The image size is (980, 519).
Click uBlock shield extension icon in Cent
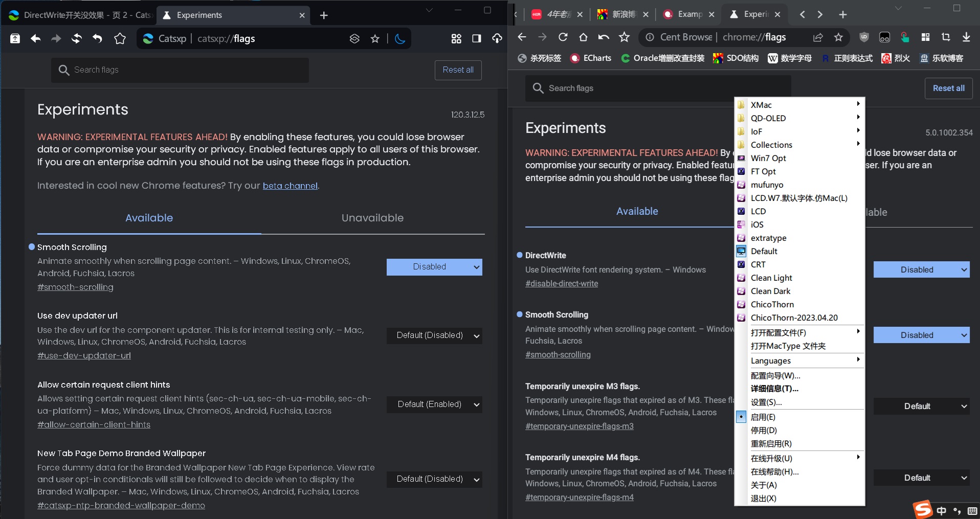pyautogui.click(x=864, y=37)
